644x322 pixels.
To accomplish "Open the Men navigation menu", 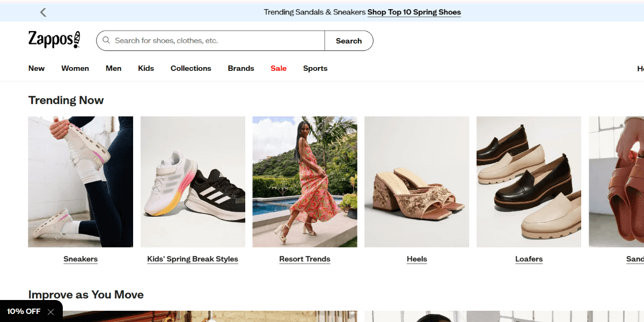I will [x=113, y=68].
